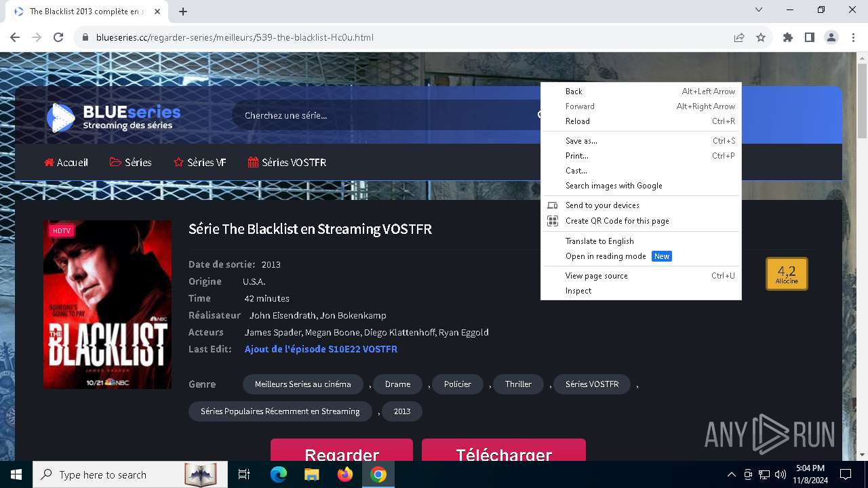This screenshot has height=488, width=868.
Task: Click the page scrollbar up arrow
Action: pyautogui.click(x=862, y=59)
